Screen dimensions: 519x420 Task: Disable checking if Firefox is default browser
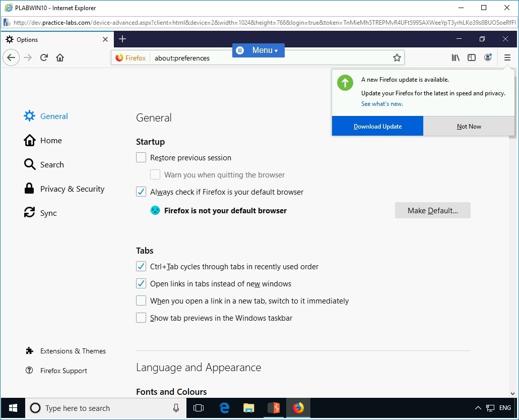(x=141, y=192)
